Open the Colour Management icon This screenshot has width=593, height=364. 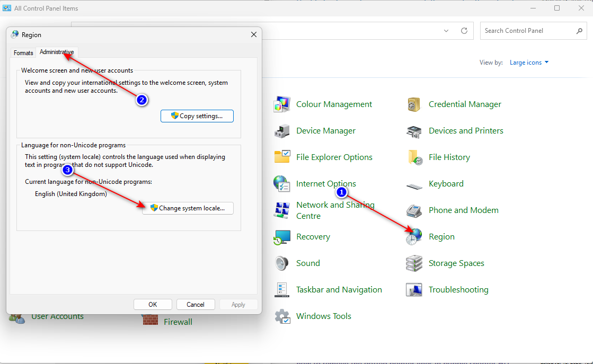(x=282, y=104)
